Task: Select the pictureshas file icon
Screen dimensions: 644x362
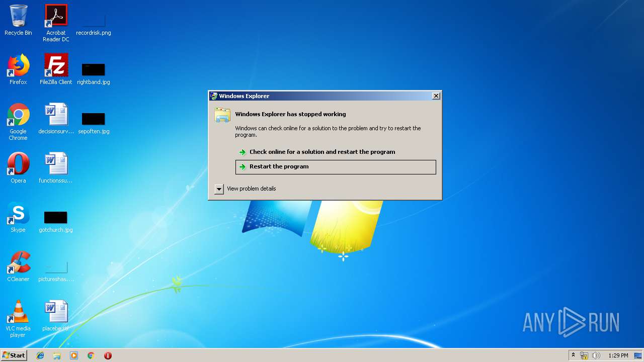Action: 56,271
